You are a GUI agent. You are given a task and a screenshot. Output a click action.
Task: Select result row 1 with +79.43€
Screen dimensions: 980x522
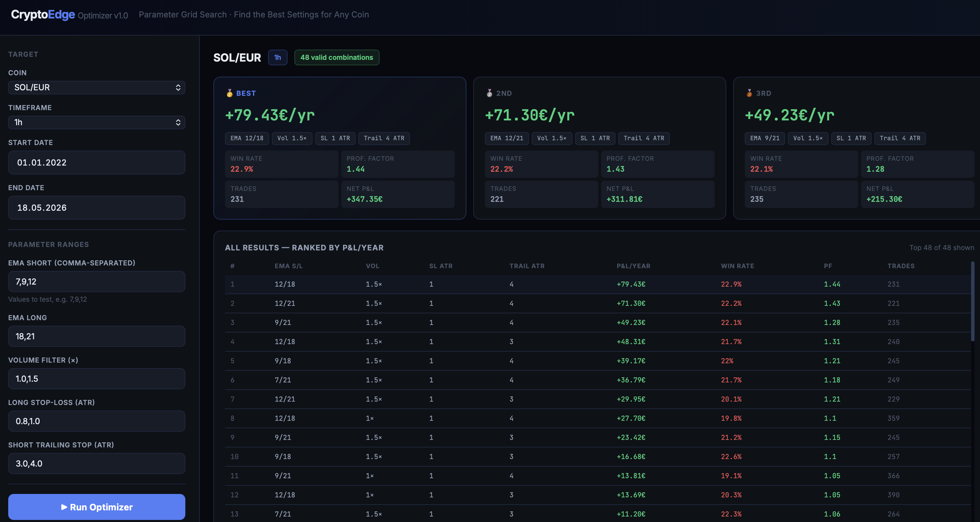598,284
